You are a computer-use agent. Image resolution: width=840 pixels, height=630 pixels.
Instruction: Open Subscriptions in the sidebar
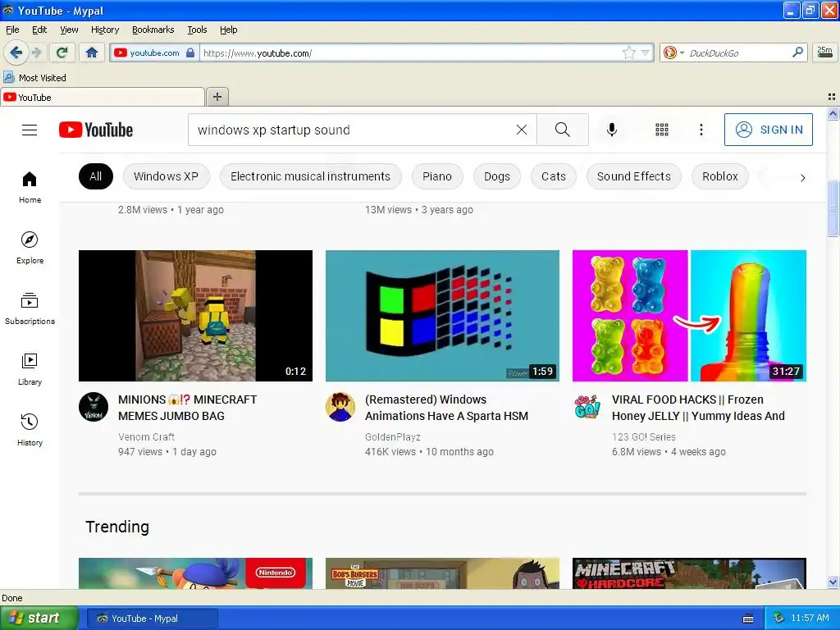30,308
